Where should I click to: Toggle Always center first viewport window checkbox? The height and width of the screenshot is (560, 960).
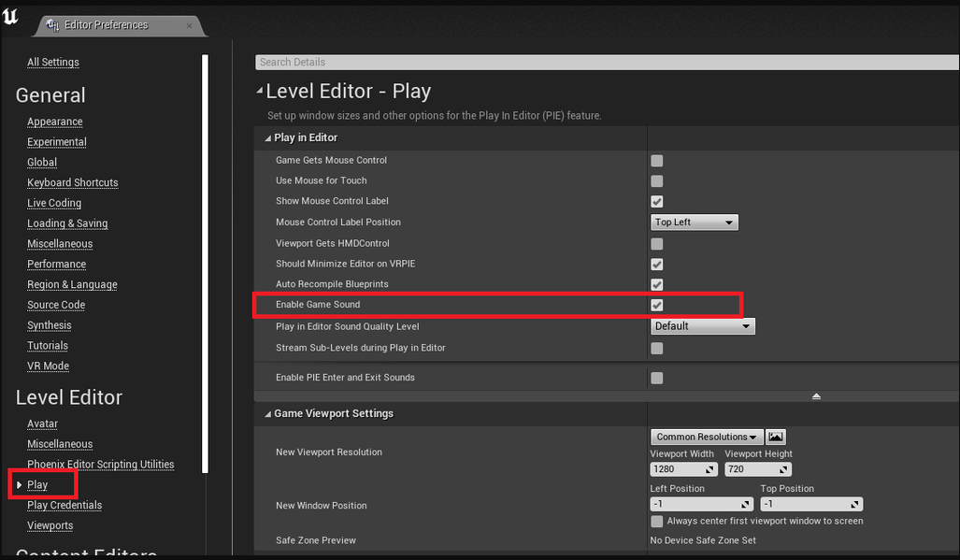click(x=657, y=522)
